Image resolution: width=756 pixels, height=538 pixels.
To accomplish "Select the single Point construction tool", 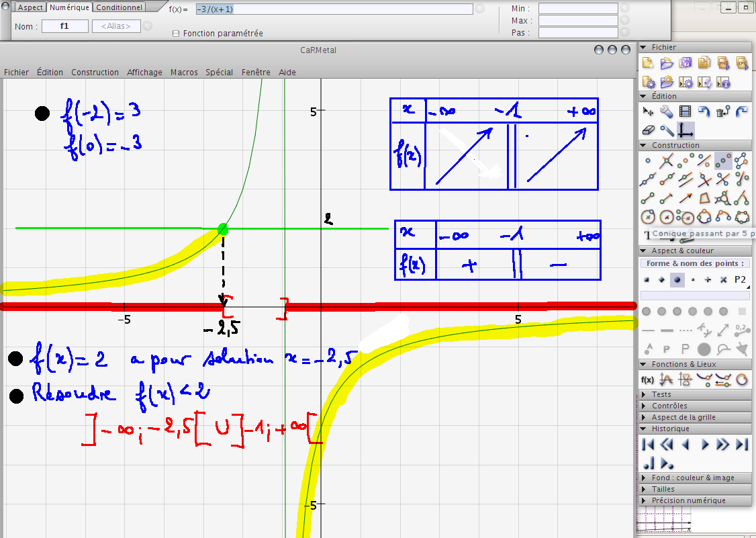I will (x=647, y=161).
